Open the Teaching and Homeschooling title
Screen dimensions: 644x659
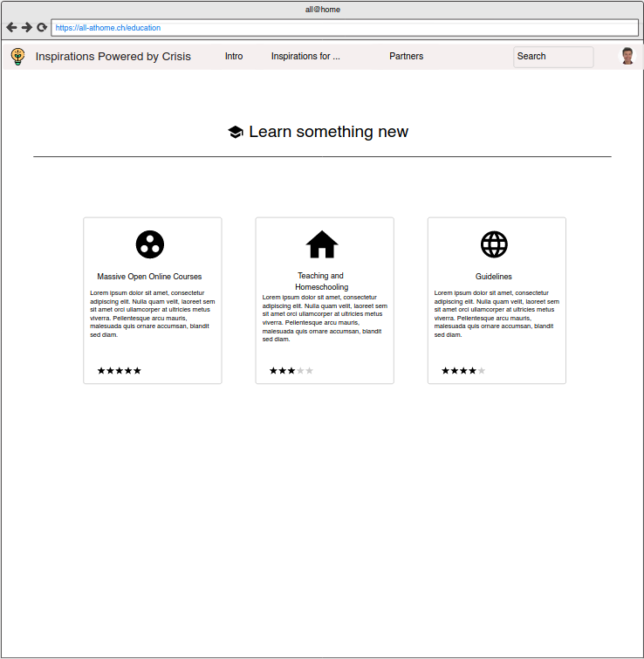coord(321,281)
